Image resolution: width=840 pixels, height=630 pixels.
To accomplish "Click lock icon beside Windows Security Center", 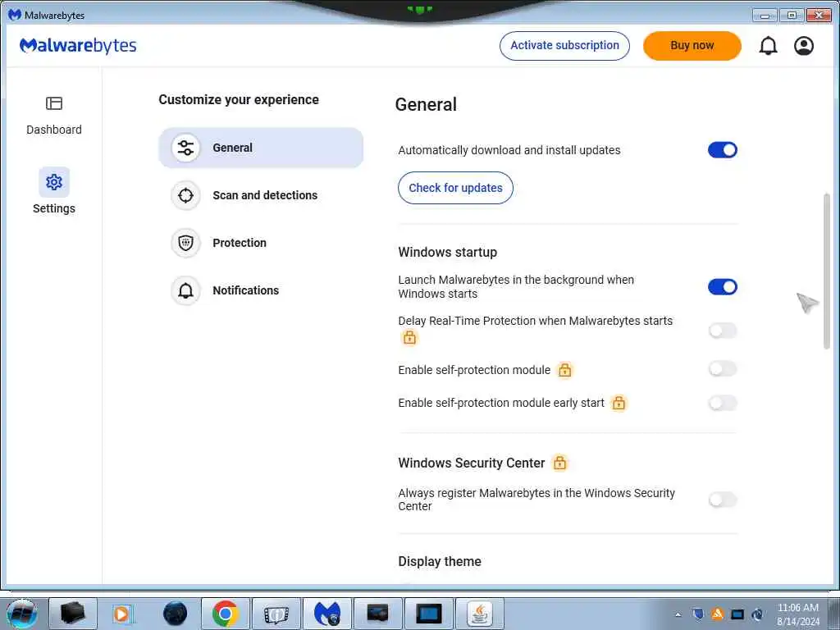I will (x=559, y=463).
